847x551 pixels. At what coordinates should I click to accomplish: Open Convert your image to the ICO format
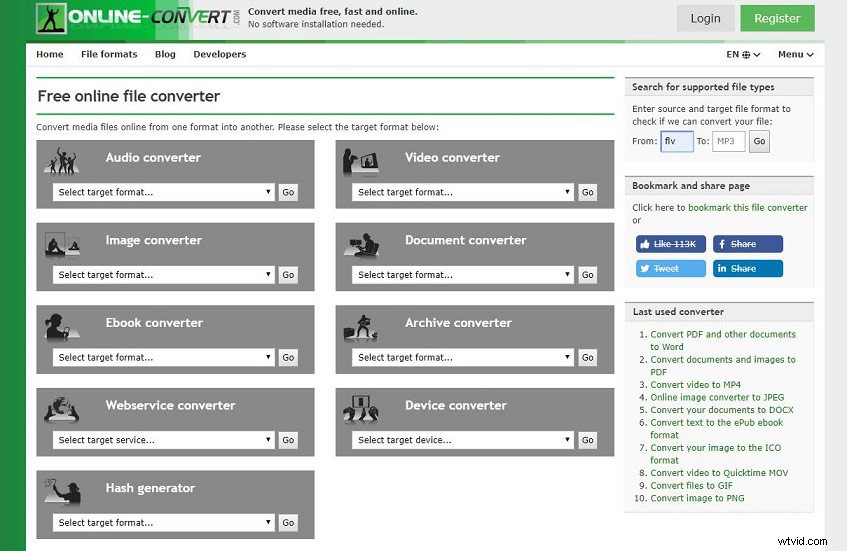(715, 454)
